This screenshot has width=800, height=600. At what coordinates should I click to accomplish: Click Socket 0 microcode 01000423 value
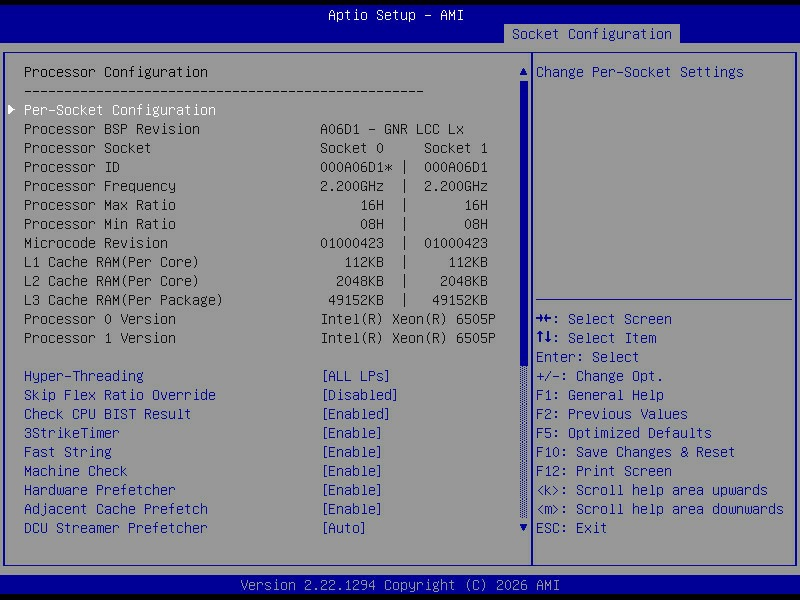click(x=352, y=243)
